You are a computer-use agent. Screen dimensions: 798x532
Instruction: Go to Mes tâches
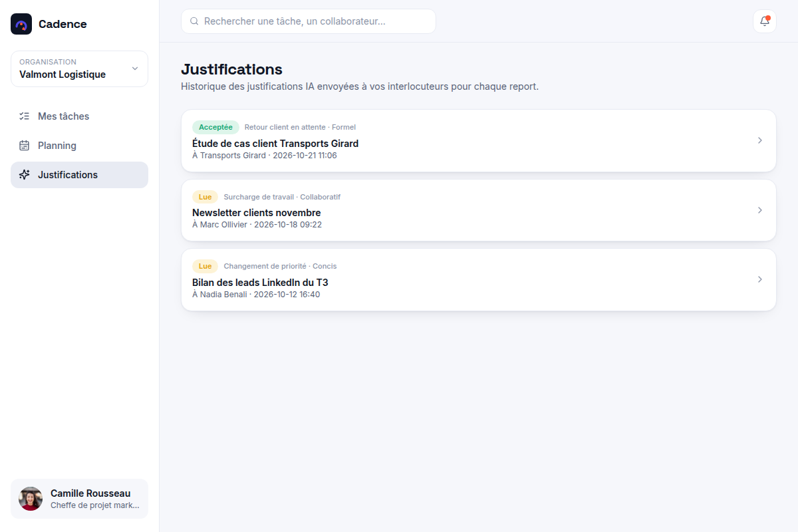[x=79, y=116]
